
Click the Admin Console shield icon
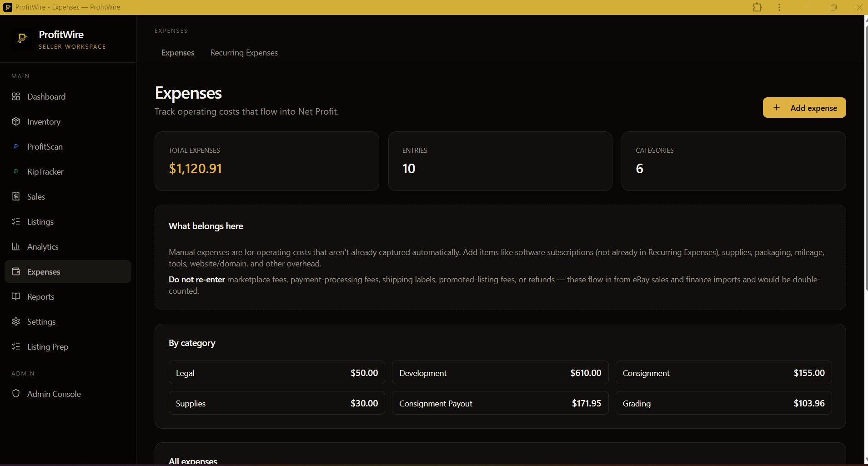(x=16, y=394)
